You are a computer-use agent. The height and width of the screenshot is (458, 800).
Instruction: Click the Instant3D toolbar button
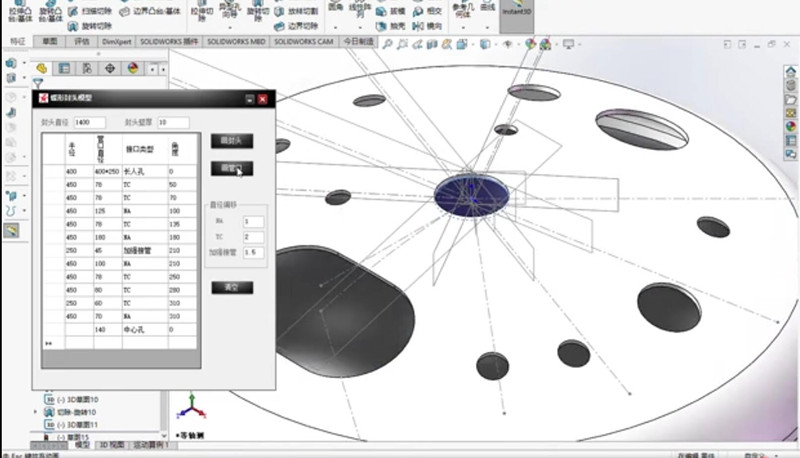515,14
